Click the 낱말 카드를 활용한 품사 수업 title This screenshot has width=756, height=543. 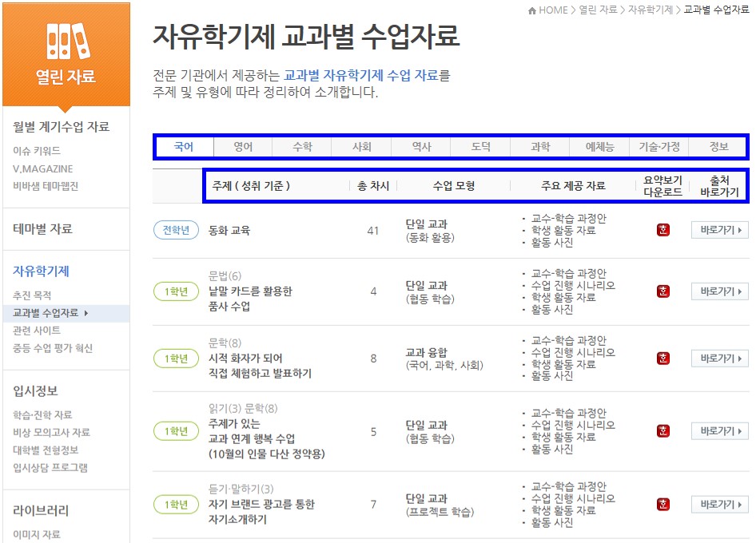tap(250, 299)
